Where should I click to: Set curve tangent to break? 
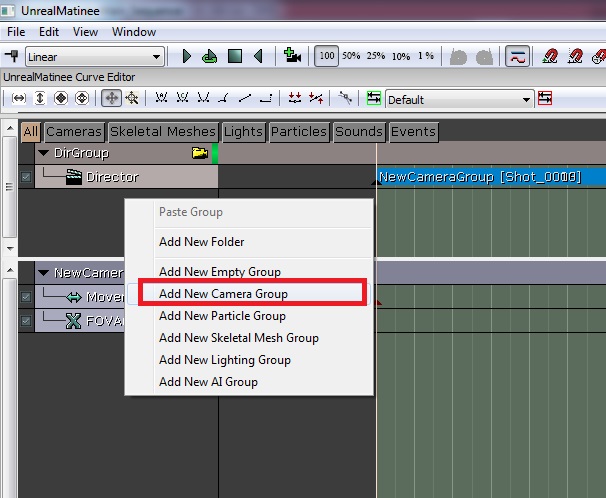tap(224, 98)
